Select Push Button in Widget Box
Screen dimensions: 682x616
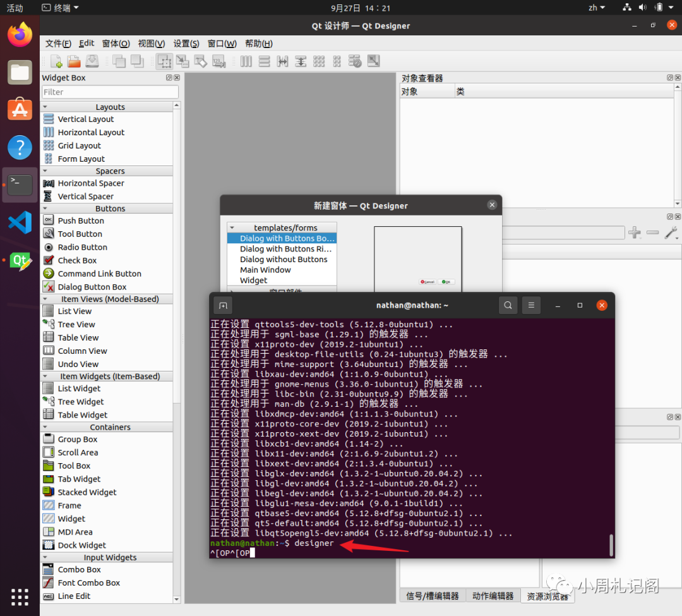81,220
